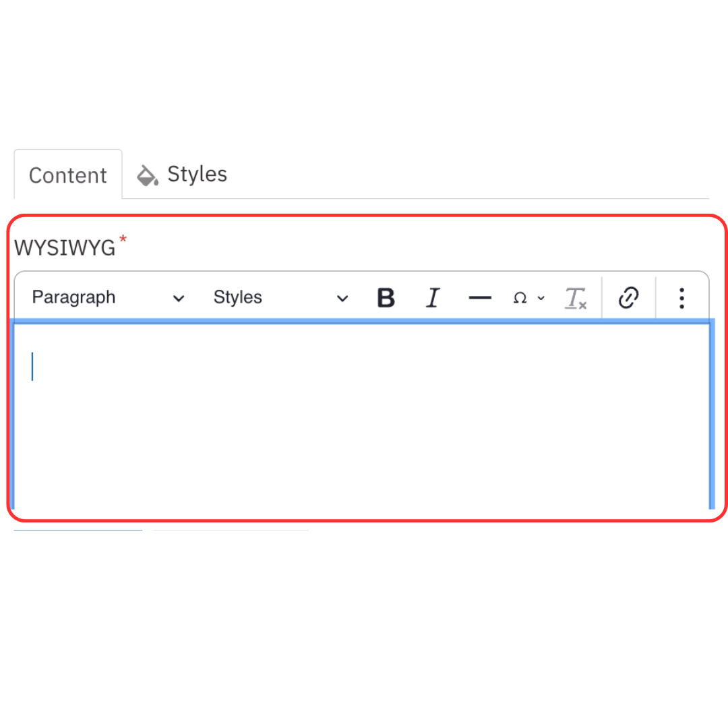Insert a link using the chain icon
This screenshot has height=728, width=728.
coord(628,298)
